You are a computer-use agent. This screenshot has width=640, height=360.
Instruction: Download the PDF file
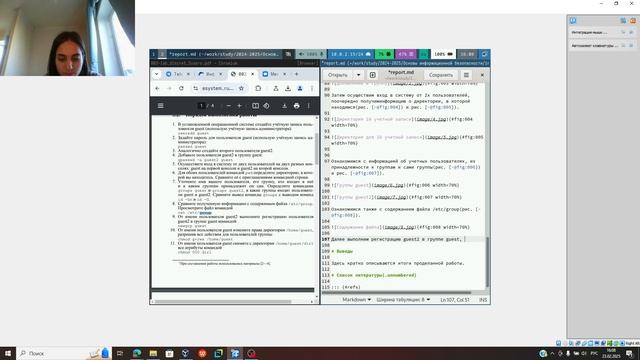pos(284,106)
